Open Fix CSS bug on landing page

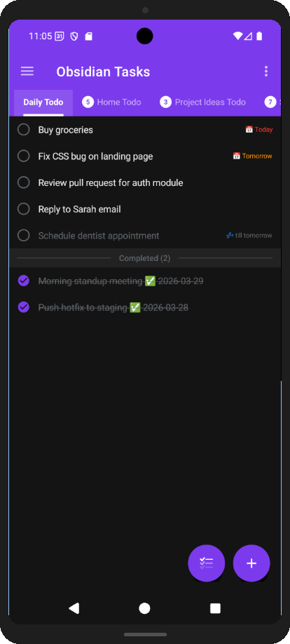tap(95, 156)
